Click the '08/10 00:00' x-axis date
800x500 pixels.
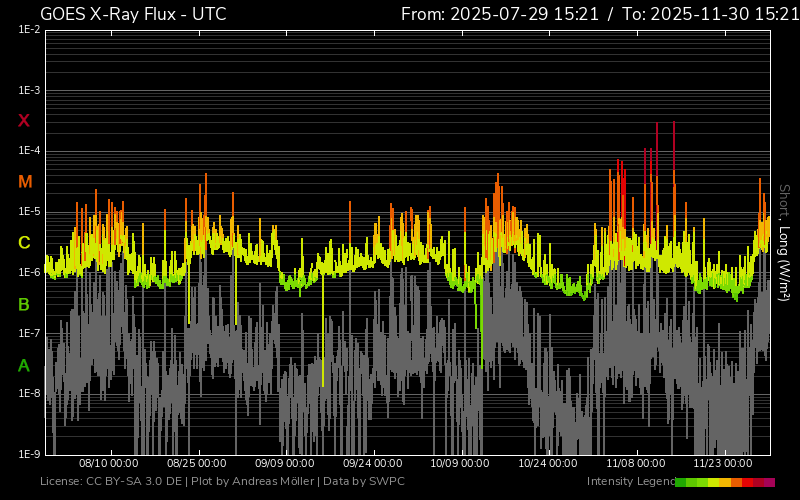[109, 463]
